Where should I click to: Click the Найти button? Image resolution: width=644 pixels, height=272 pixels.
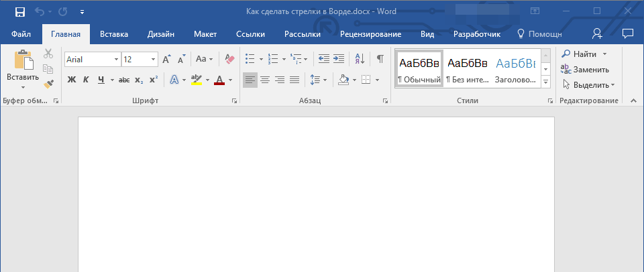580,54
